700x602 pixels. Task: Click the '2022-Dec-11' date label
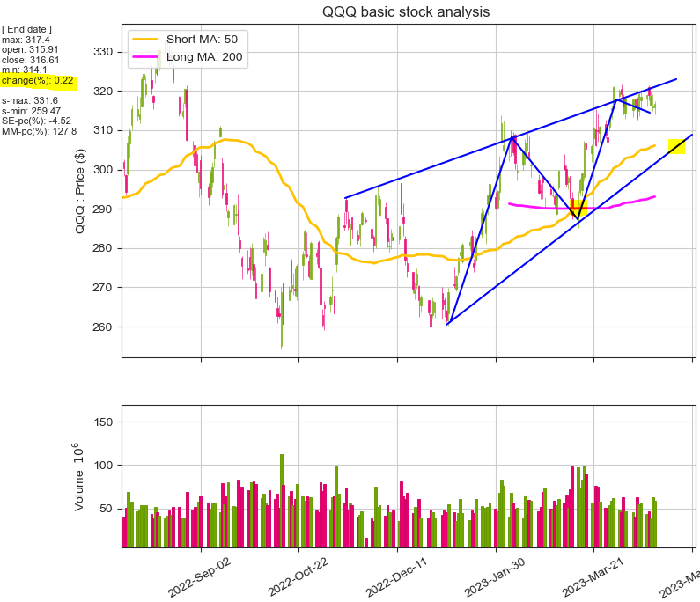tap(396, 577)
